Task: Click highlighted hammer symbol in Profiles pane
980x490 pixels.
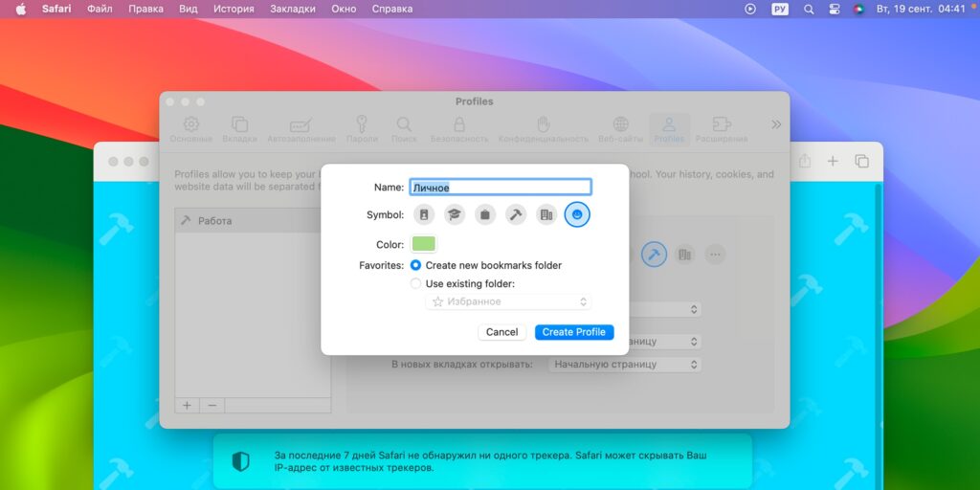Action: click(x=655, y=255)
